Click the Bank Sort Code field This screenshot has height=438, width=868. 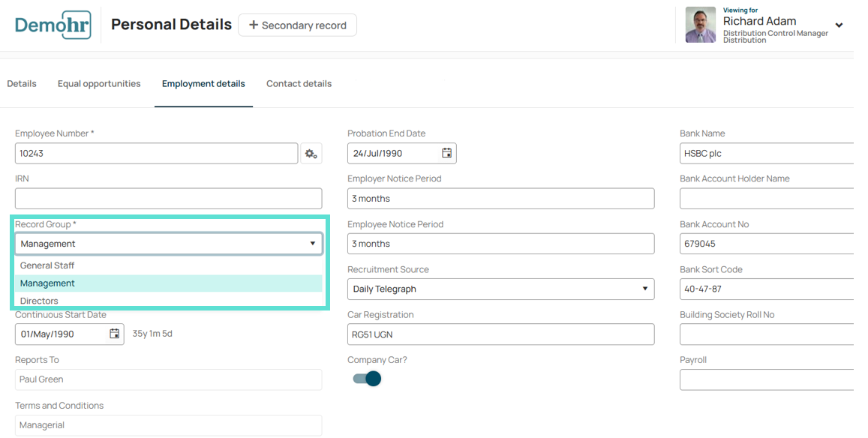[767, 289]
